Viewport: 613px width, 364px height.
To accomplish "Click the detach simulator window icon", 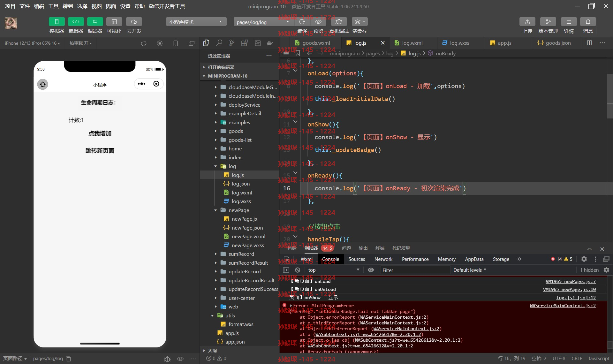I will [x=192, y=43].
